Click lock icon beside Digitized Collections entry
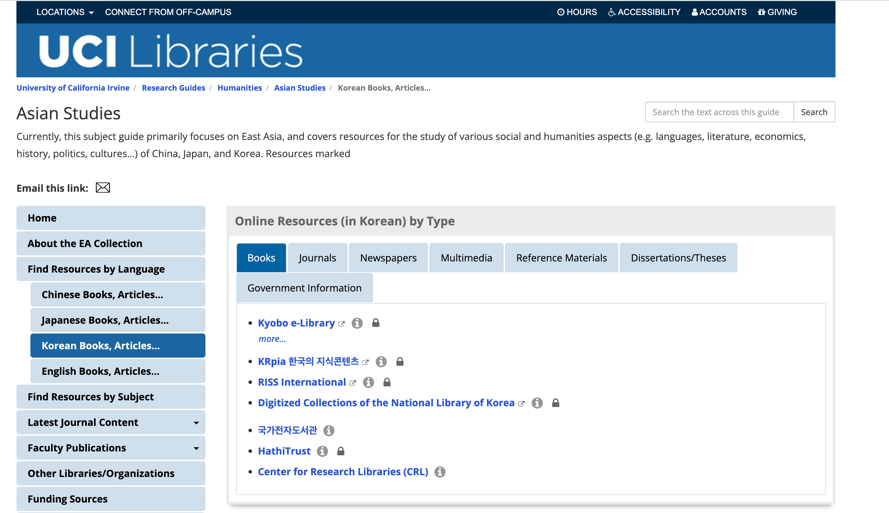The image size is (889, 513). click(x=556, y=402)
